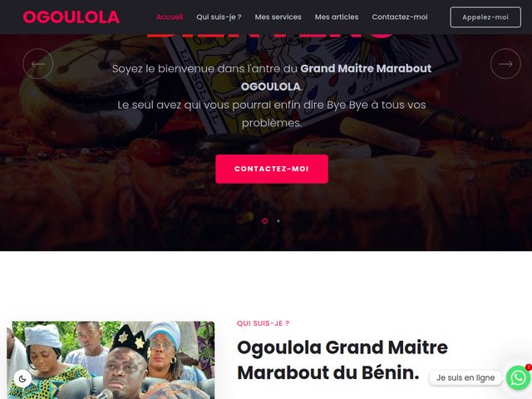Click the Je suis en ligne bubble
This screenshot has width=532, height=399.
[x=465, y=377]
